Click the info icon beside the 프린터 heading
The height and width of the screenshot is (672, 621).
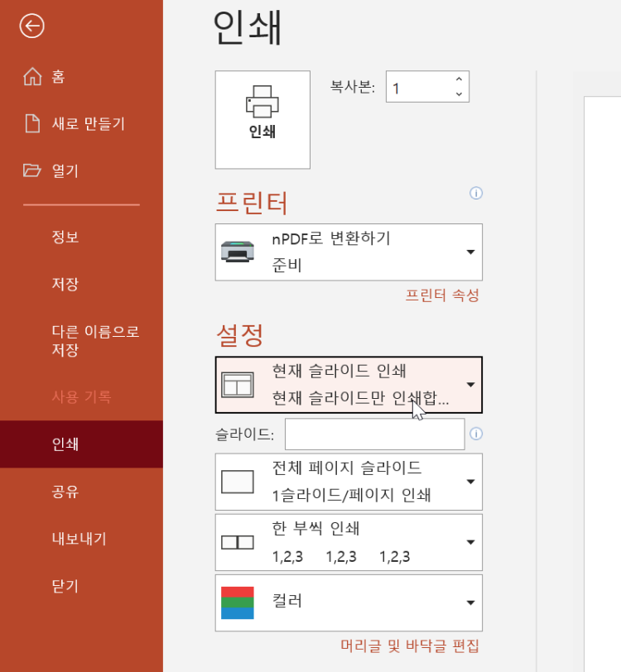coord(476,194)
